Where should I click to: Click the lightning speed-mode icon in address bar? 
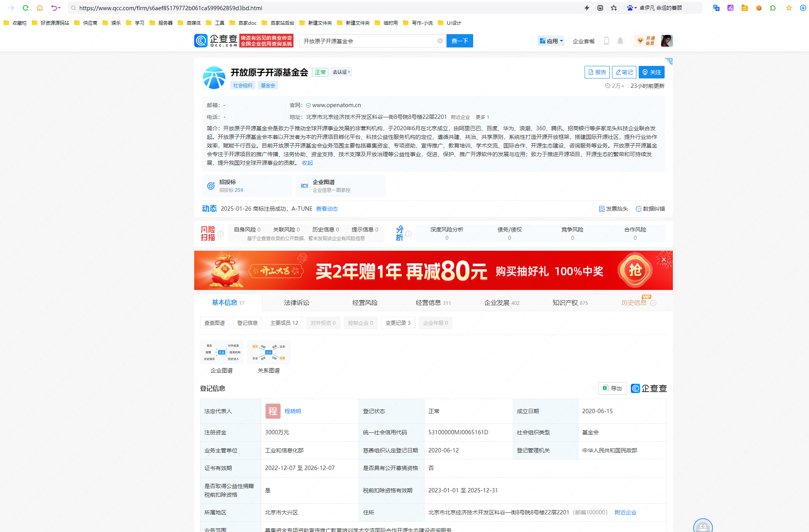click(x=587, y=8)
